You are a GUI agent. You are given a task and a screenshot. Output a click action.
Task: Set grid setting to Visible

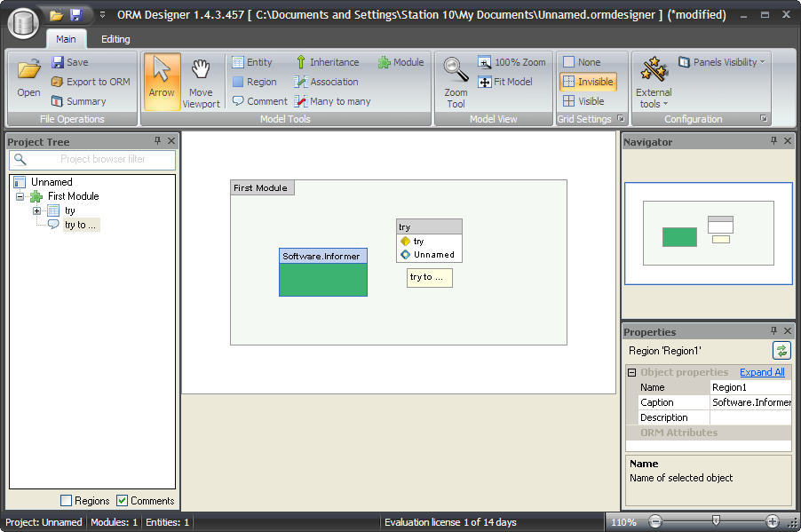584,101
